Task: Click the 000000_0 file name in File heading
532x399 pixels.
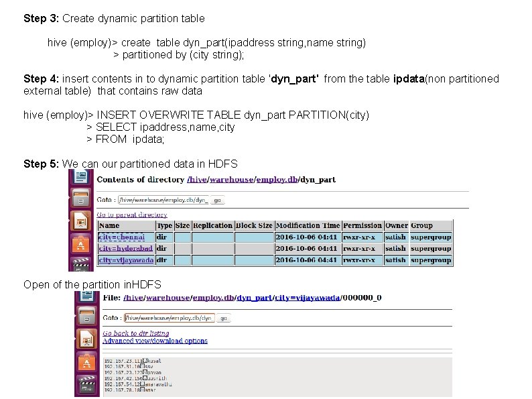Action: (362, 298)
